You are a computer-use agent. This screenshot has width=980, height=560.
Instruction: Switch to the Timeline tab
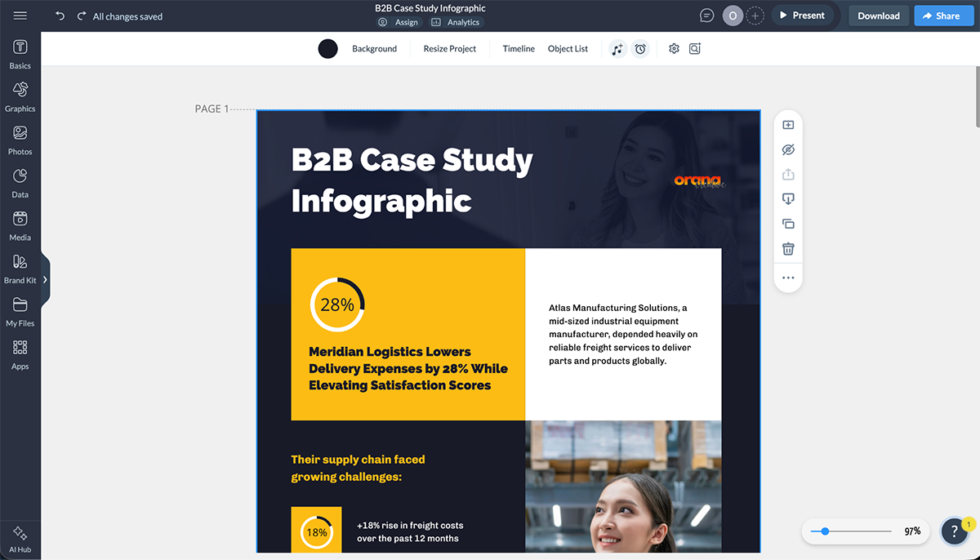pyautogui.click(x=518, y=49)
